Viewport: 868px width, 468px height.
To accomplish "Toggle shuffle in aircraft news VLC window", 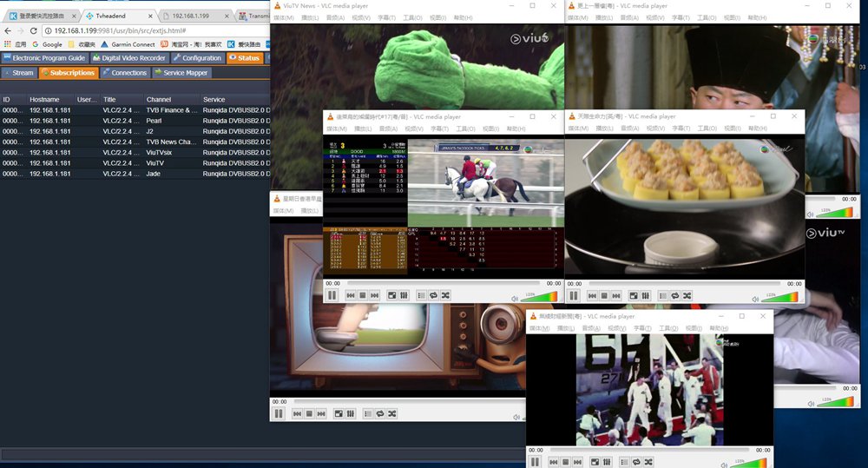I will 648,461.
